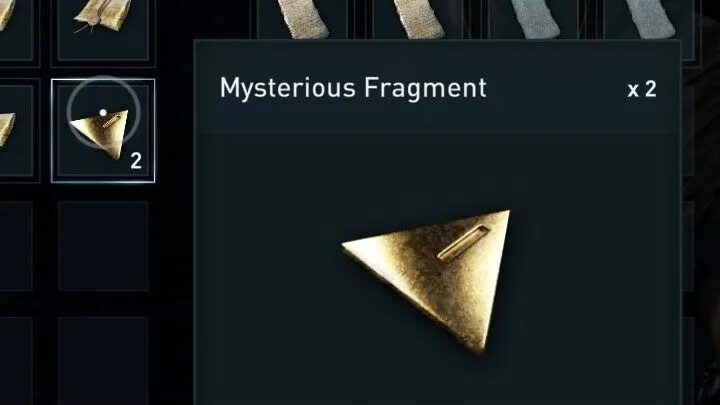Click the large golden triangle preview image
This screenshot has height=405, width=720.
426,282
